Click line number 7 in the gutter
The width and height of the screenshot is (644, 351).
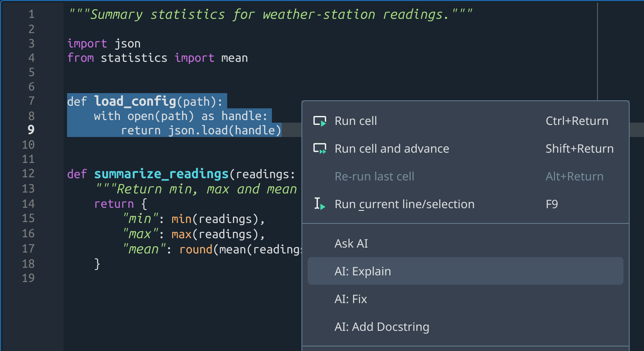coord(31,101)
